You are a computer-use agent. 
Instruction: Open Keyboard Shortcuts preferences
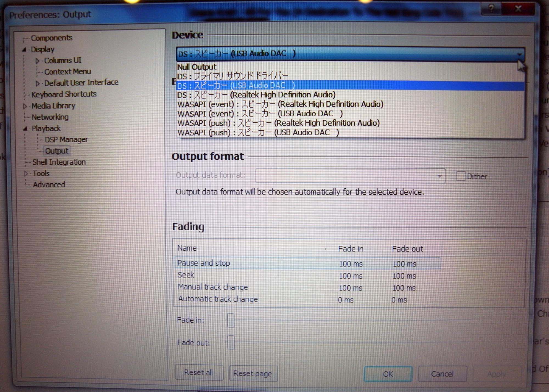64,94
